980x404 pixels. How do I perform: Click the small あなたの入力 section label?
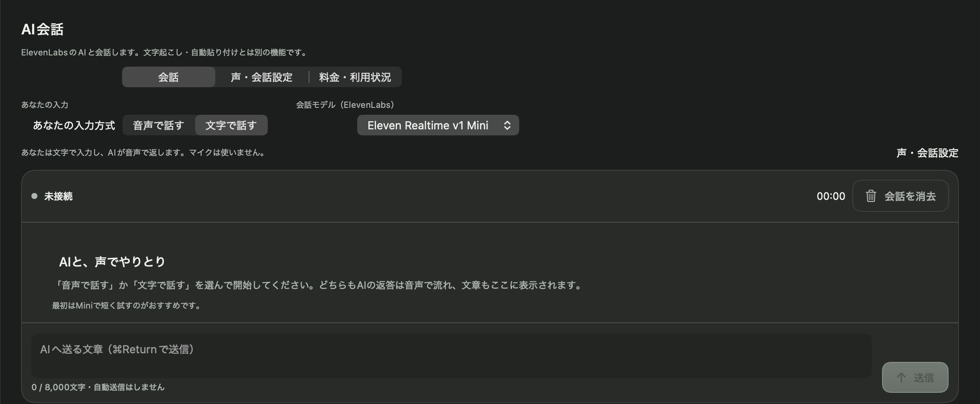[45, 105]
